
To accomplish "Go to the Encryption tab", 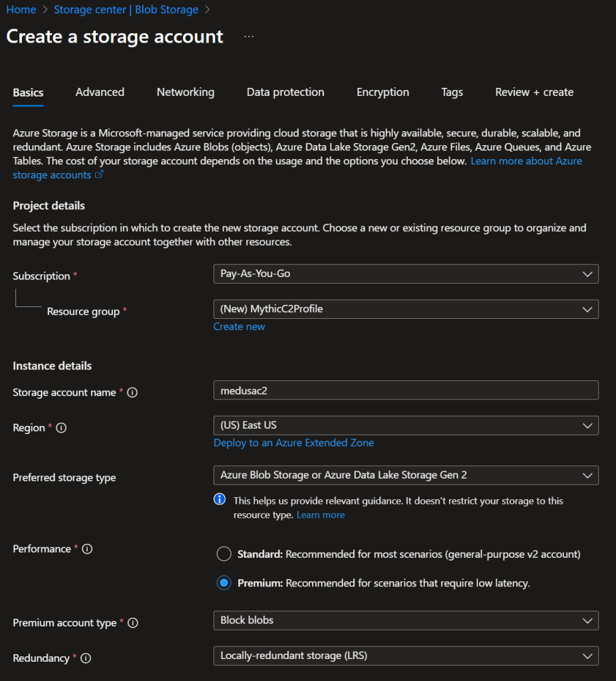I will coord(383,93).
